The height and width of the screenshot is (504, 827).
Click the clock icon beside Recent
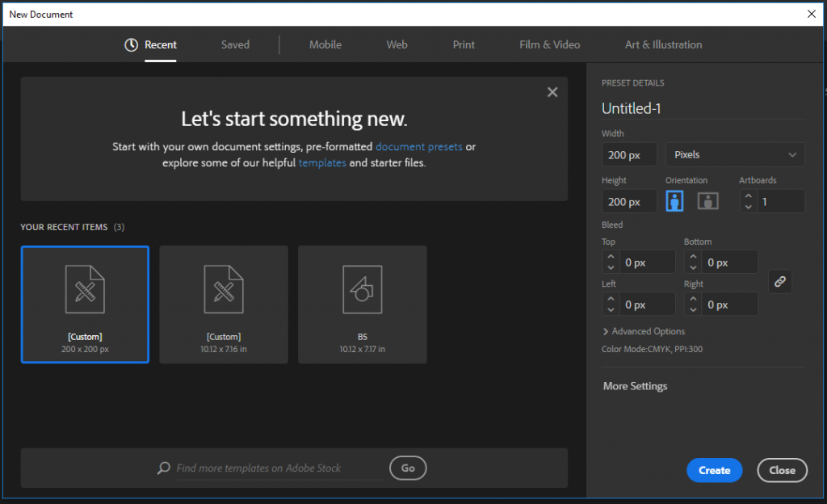tap(131, 45)
